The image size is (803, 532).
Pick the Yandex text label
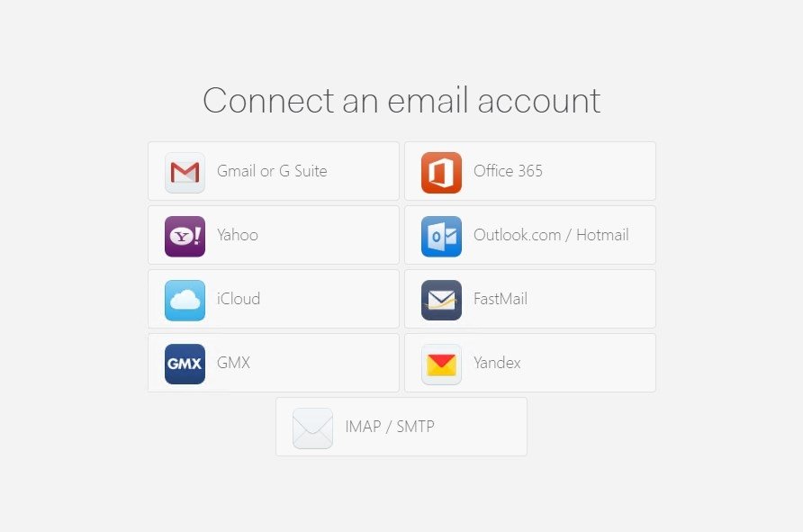point(497,363)
